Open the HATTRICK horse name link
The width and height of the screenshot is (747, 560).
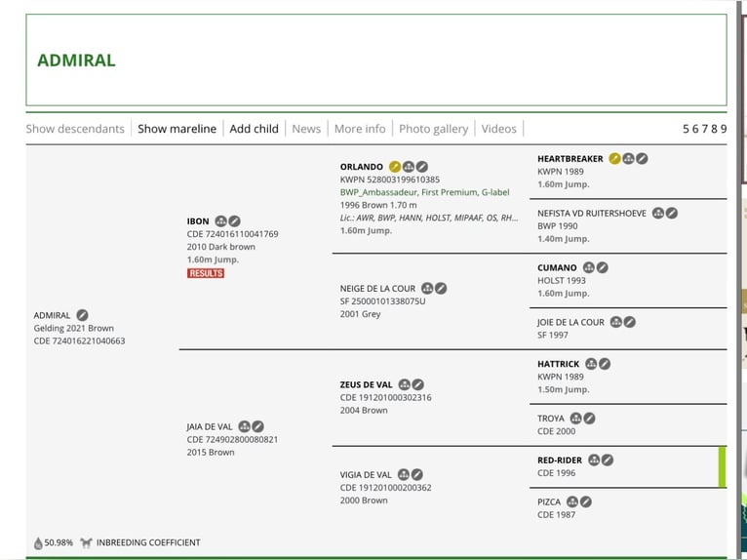click(x=558, y=364)
